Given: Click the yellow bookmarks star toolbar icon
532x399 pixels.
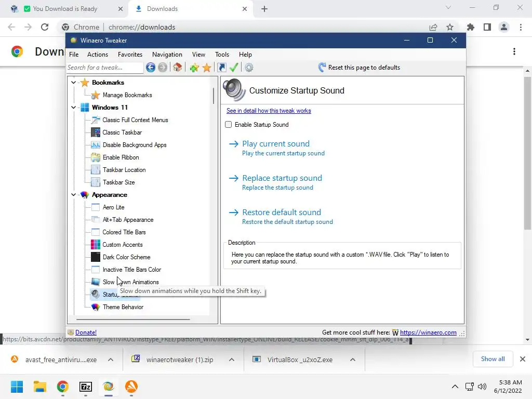Looking at the screenshot, I should tap(207, 68).
